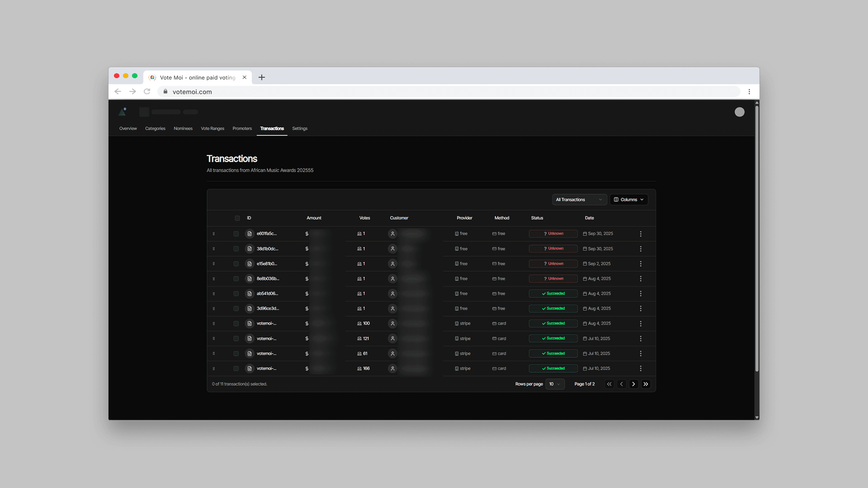Open the Rows per page selector showing 10
The width and height of the screenshot is (868, 488).
coord(555,384)
